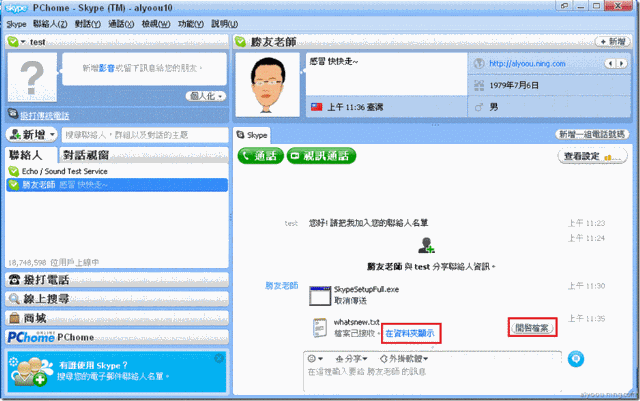Open the 功能 menu
This screenshot has width=640, height=401.
(x=191, y=24)
